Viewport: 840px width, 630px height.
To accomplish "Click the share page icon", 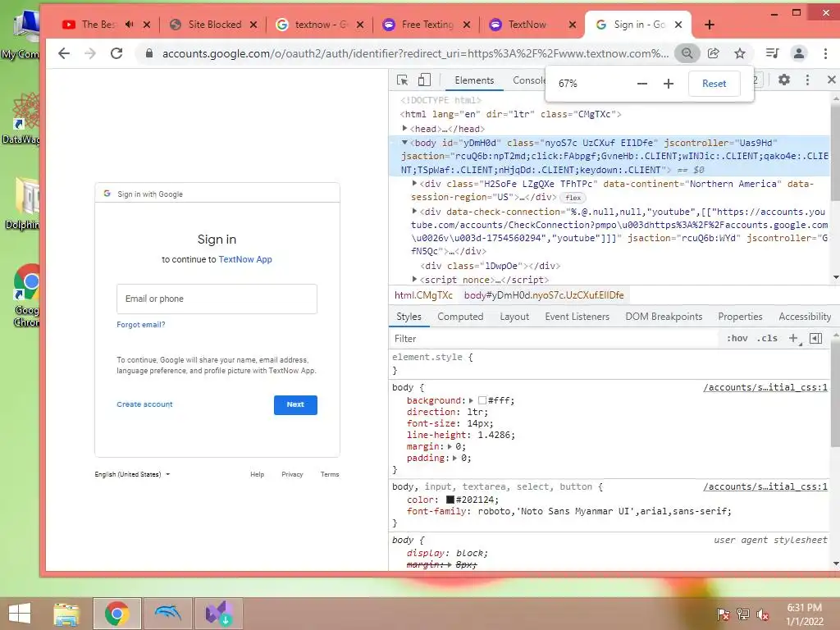I will click(x=713, y=53).
